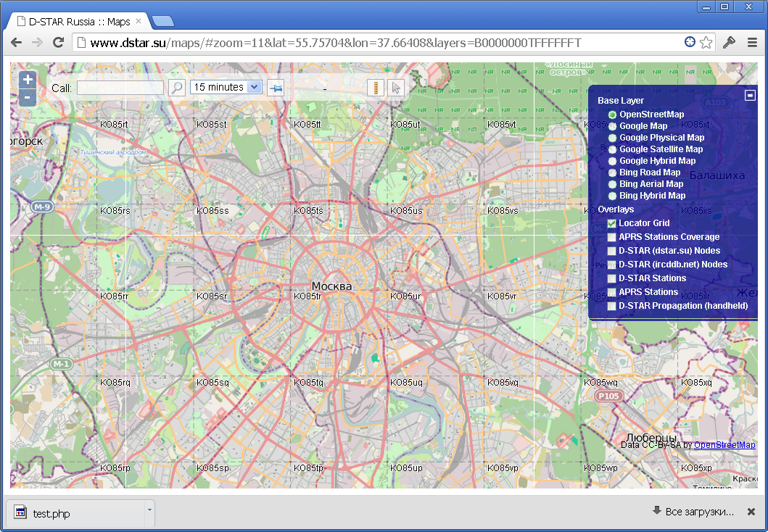Focus the Call sign input field
This screenshot has height=532, width=768.
pos(120,88)
